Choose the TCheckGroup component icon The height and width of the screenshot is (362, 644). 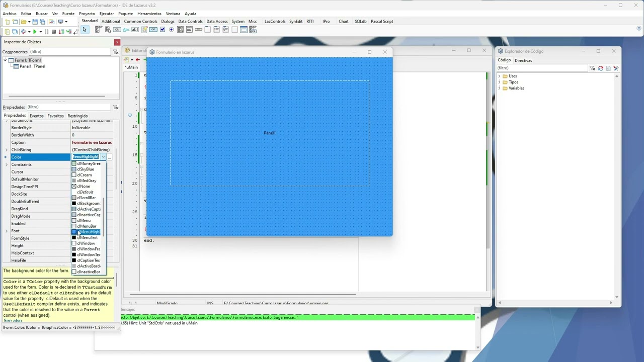pyautogui.click(x=225, y=30)
